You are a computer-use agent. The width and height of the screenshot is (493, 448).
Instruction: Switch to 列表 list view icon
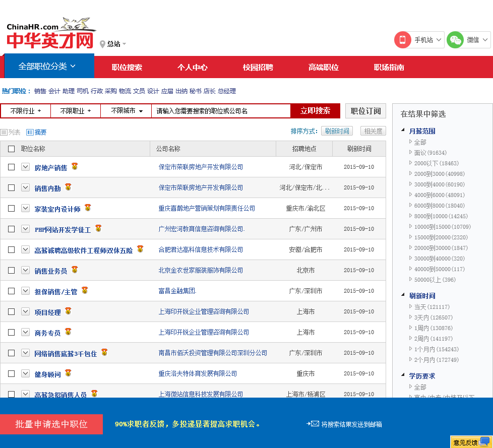pos(4,133)
